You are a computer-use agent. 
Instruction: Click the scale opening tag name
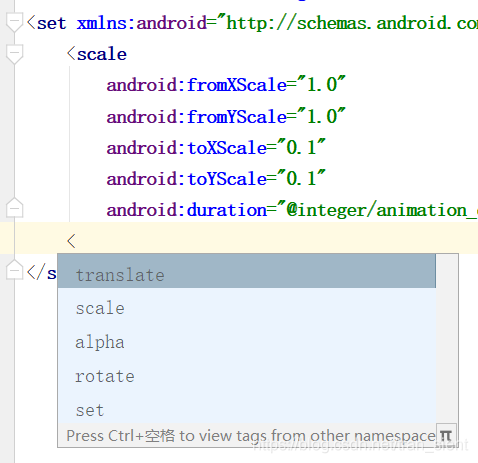(102, 54)
